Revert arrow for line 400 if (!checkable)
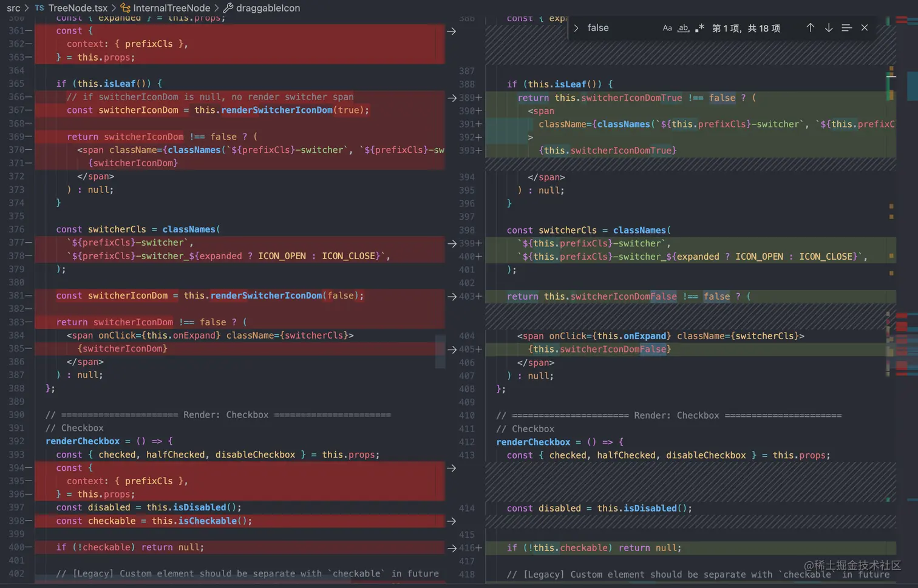The image size is (918, 588). [452, 548]
